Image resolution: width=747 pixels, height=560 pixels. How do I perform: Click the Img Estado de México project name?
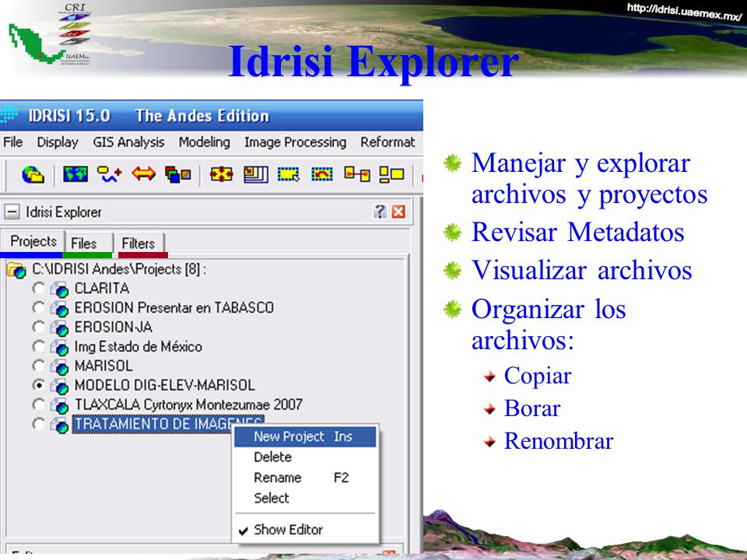coord(139,347)
